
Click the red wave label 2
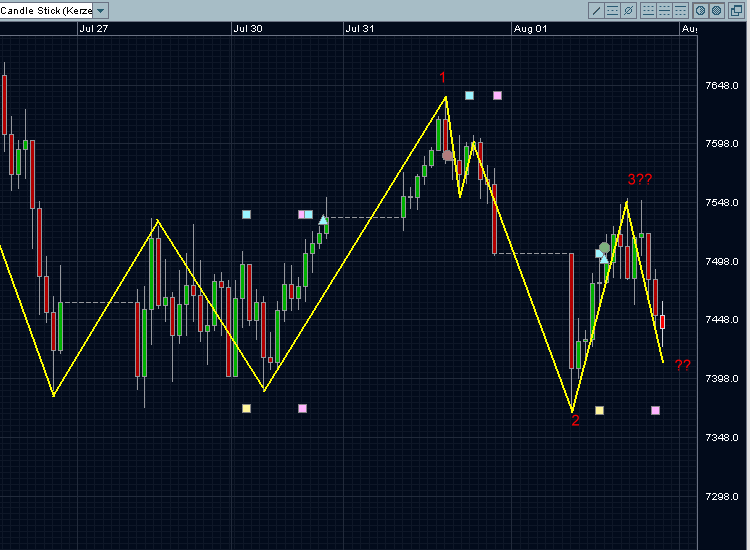575,421
